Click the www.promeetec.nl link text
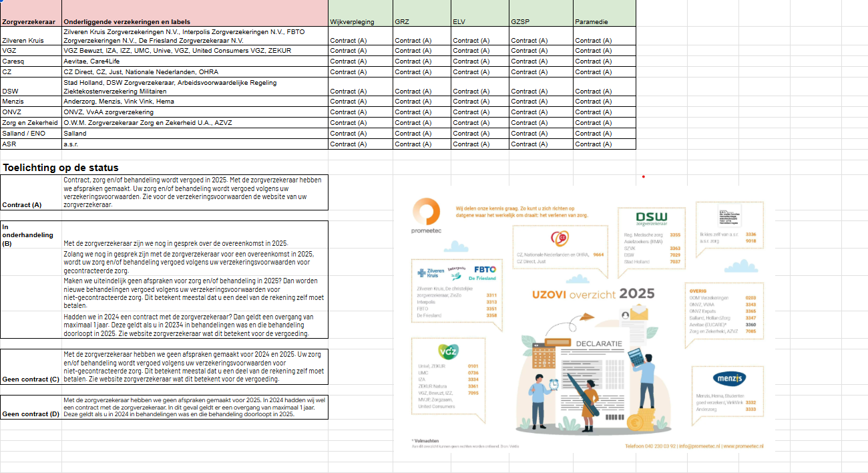Screen dimensions: 868x473 pyautogui.click(x=743, y=446)
